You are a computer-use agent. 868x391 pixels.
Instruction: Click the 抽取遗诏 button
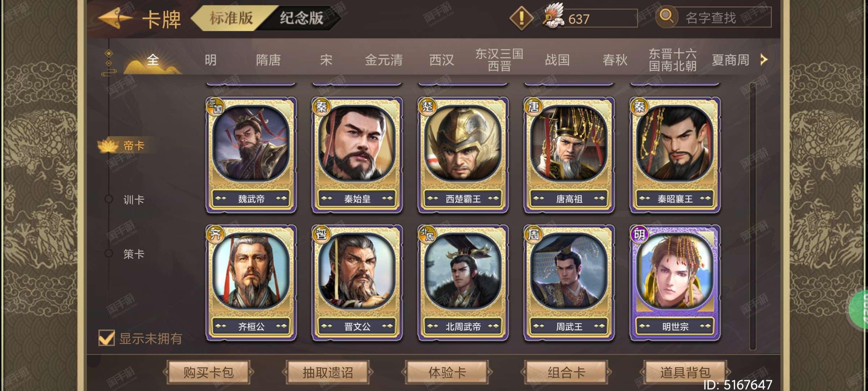328,372
